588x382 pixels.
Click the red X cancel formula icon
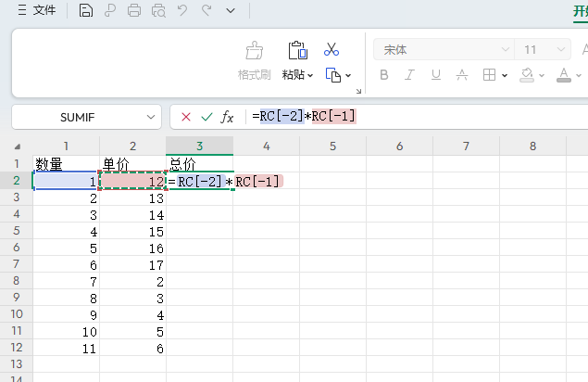[x=186, y=117]
